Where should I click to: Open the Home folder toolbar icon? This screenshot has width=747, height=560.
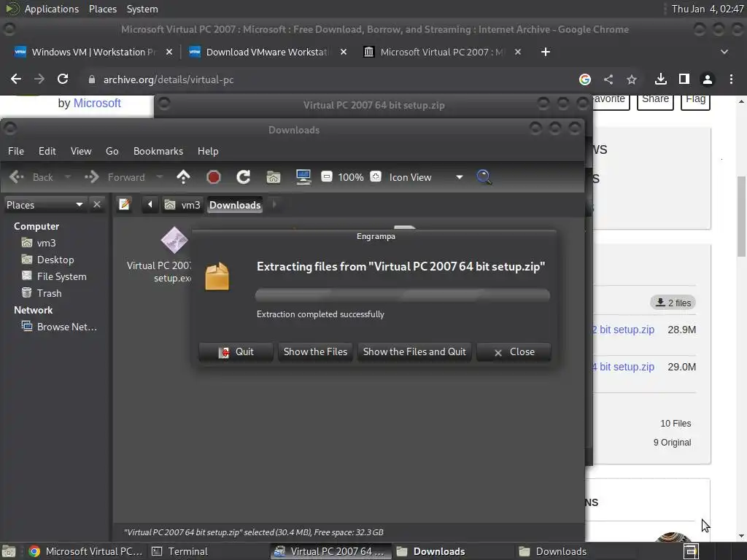point(274,177)
